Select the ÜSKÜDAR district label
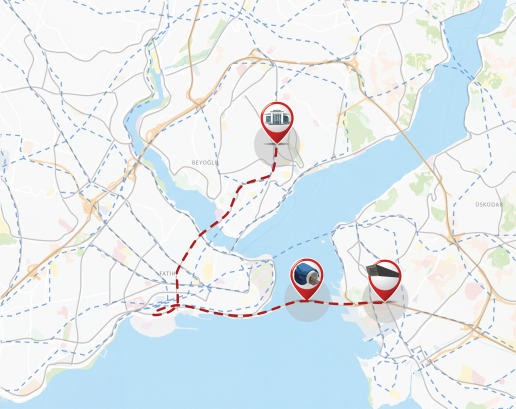 [x=489, y=204]
